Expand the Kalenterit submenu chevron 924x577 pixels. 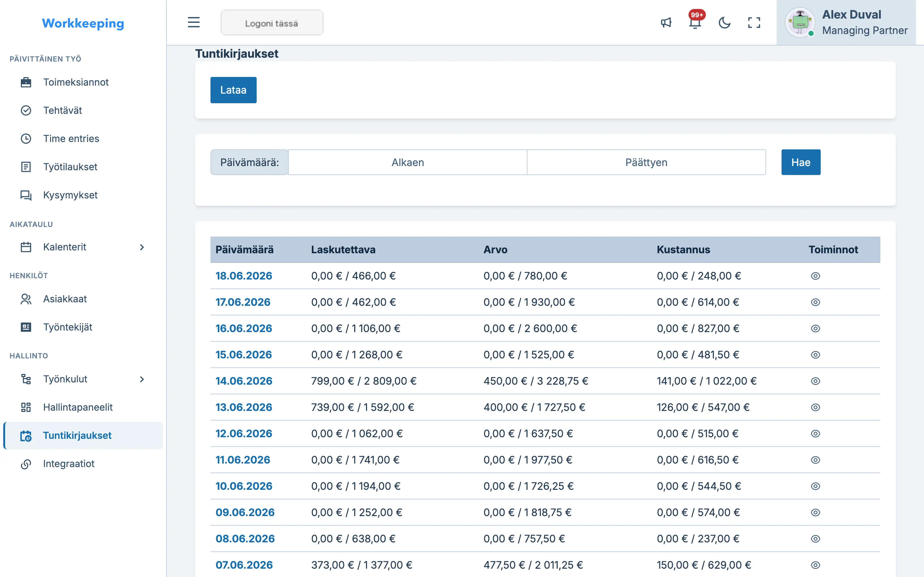142,247
